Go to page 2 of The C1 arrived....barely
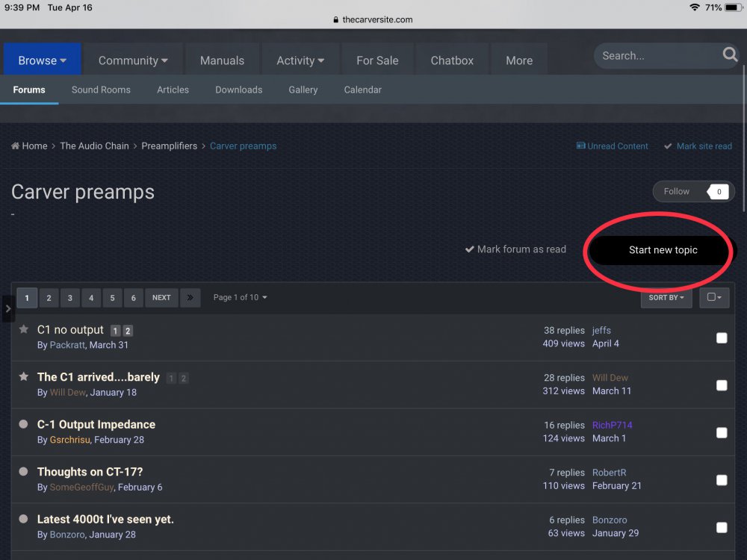 point(184,378)
